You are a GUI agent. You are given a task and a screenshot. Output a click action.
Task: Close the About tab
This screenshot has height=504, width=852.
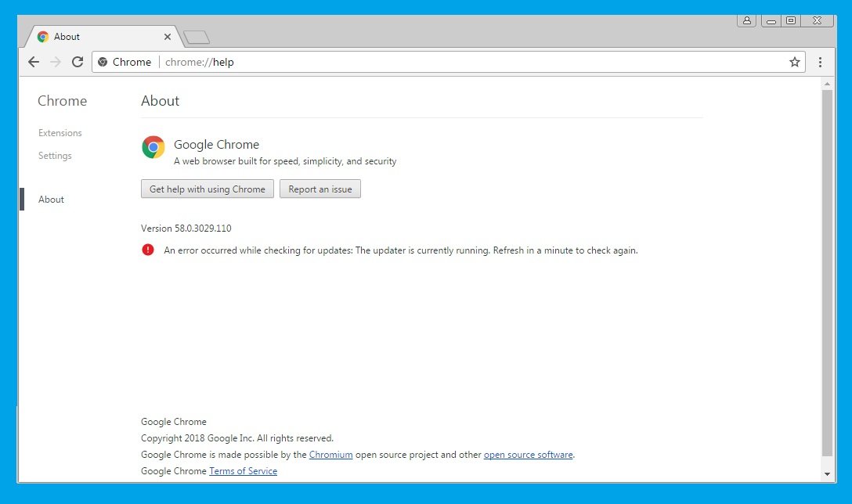[x=168, y=36]
